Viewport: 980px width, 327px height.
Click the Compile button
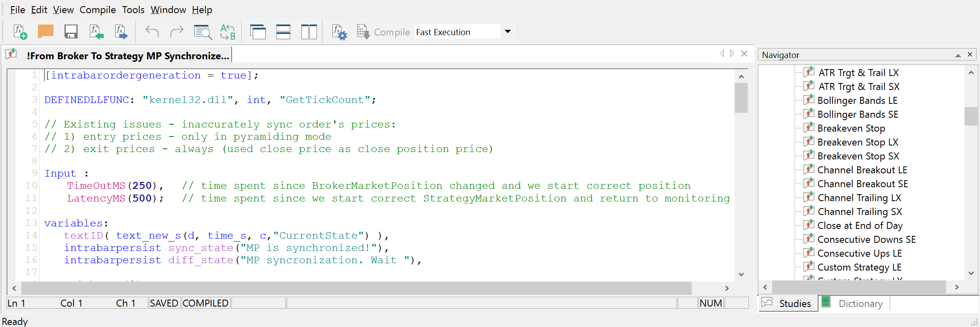tap(383, 32)
